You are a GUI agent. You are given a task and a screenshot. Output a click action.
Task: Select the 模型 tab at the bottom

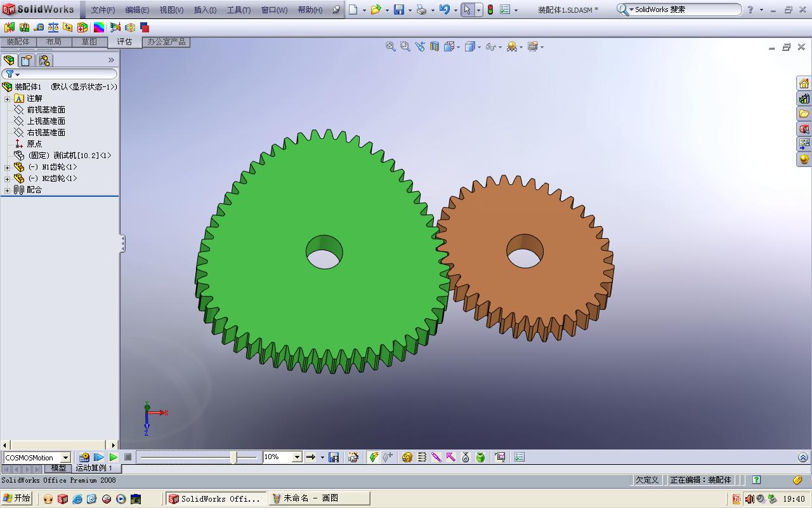[x=58, y=468]
